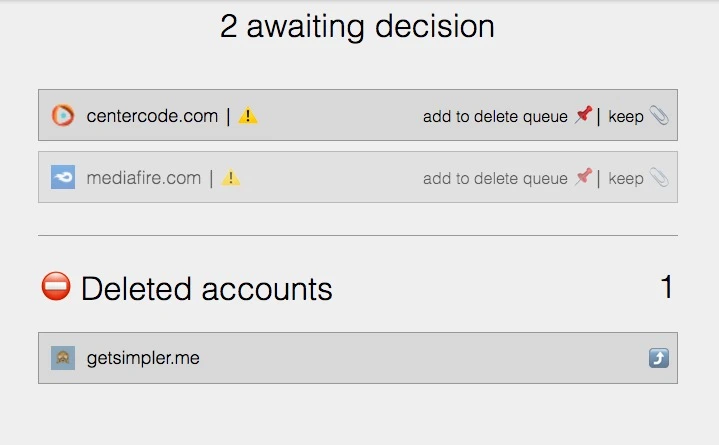Click the centercode.com favicon
The height and width of the screenshot is (445, 719).
63,116
